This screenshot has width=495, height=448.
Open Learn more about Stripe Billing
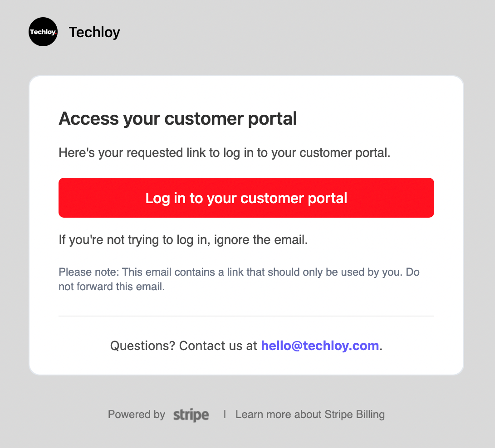point(310,414)
